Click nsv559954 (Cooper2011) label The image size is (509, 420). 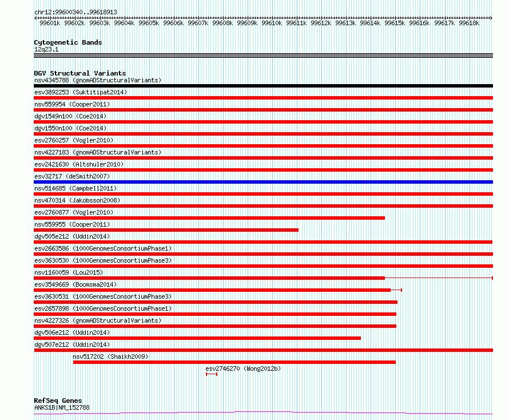[72, 104]
